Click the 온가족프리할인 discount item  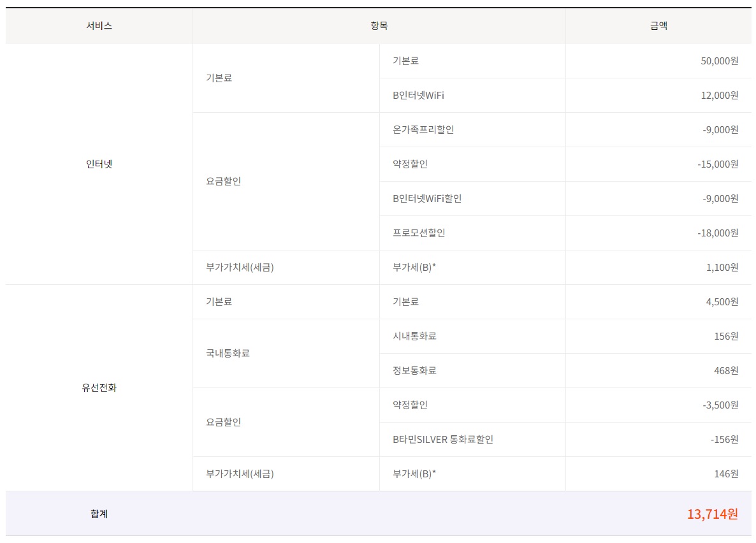coord(423,129)
